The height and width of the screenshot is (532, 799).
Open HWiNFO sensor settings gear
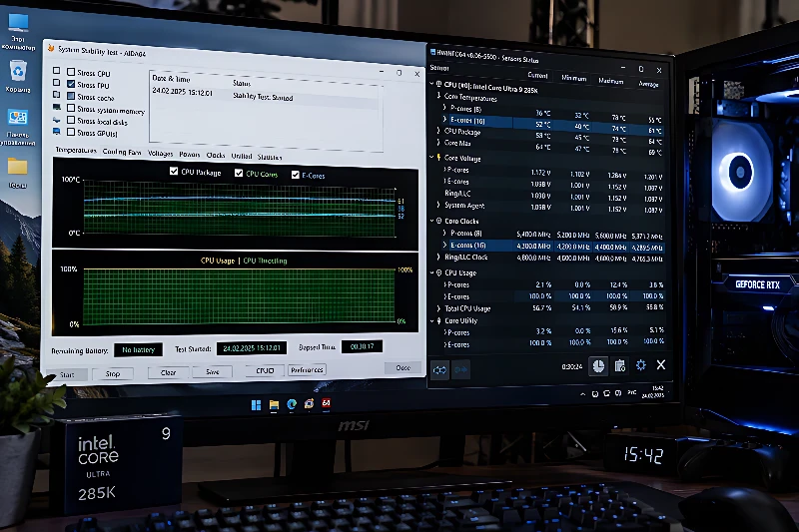coord(641,365)
